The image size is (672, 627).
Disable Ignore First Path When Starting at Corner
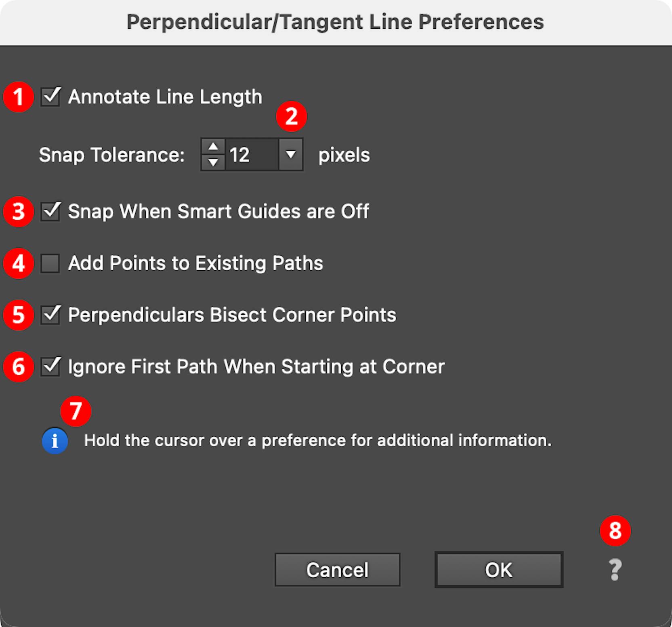[x=49, y=367]
